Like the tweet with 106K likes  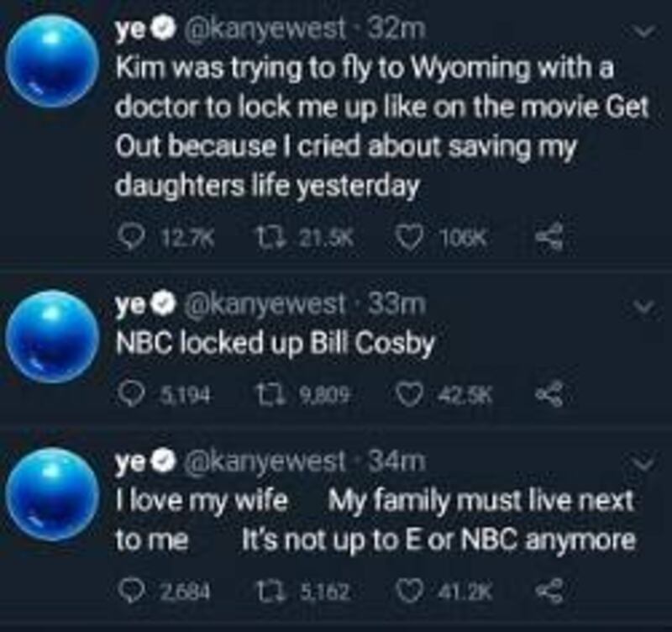408,238
